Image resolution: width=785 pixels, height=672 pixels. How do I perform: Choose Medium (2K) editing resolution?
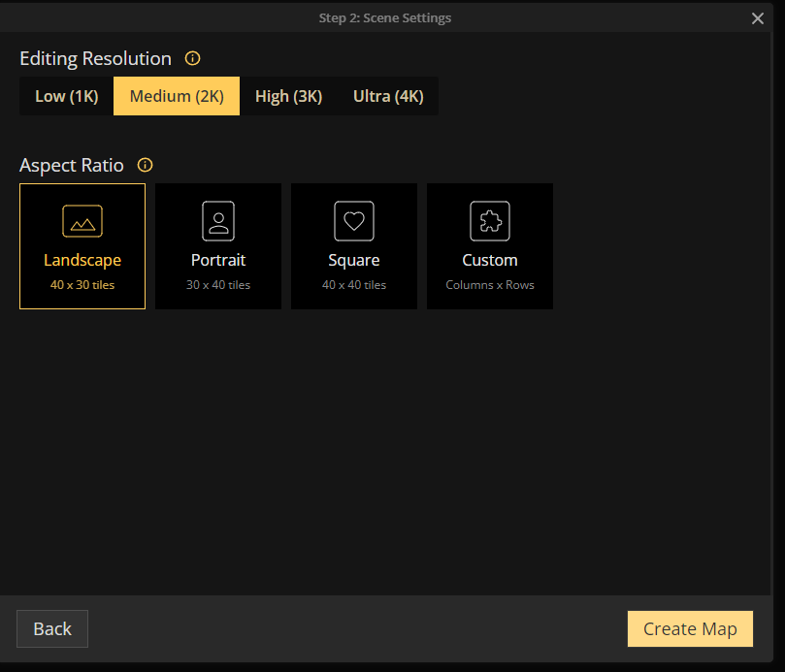tap(177, 96)
